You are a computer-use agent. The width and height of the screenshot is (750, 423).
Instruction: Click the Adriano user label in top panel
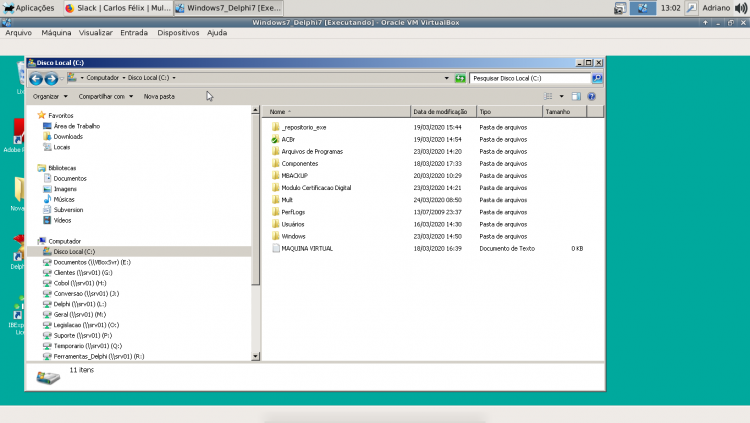pyautogui.click(x=716, y=8)
